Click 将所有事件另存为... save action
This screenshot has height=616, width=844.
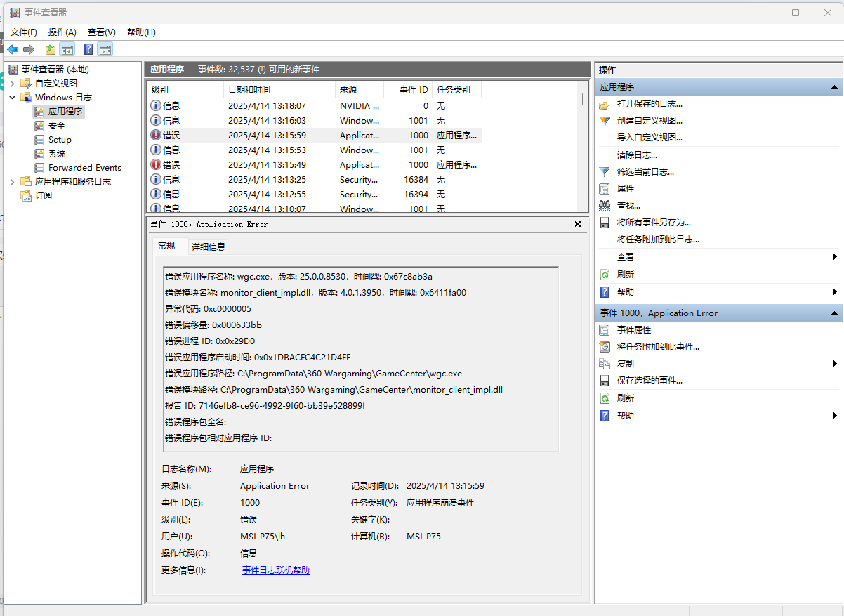click(654, 222)
